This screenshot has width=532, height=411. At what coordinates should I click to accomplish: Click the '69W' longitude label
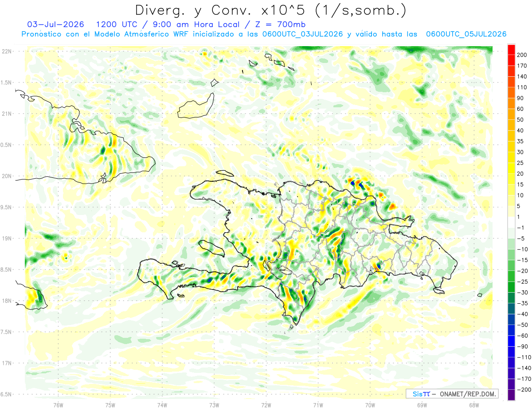click(x=422, y=405)
